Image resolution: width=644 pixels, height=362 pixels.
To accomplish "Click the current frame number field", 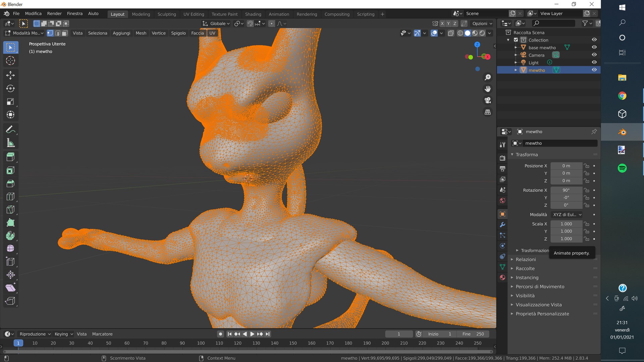I will click(399, 334).
